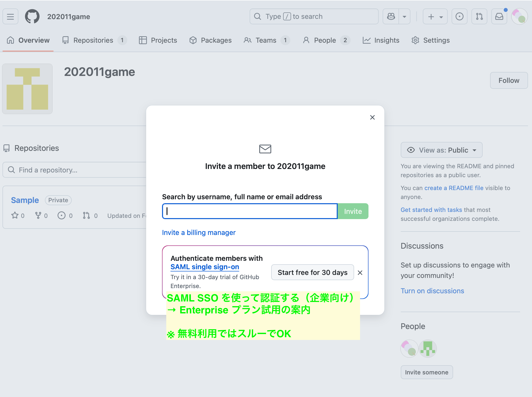The image size is (532, 397).
Task: Close the invite member dialog
Action: (x=372, y=117)
